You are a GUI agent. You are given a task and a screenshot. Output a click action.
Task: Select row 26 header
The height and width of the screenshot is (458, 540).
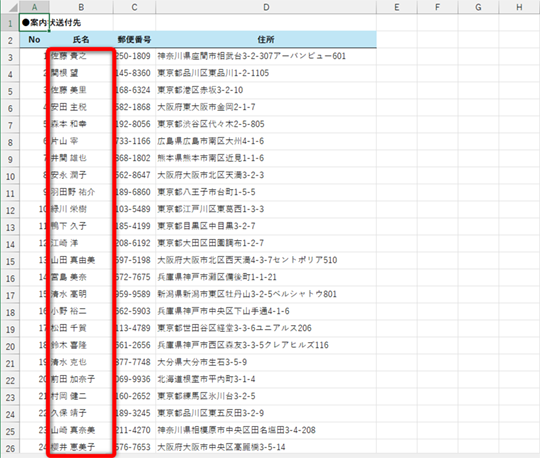click(x=10, y=448)
